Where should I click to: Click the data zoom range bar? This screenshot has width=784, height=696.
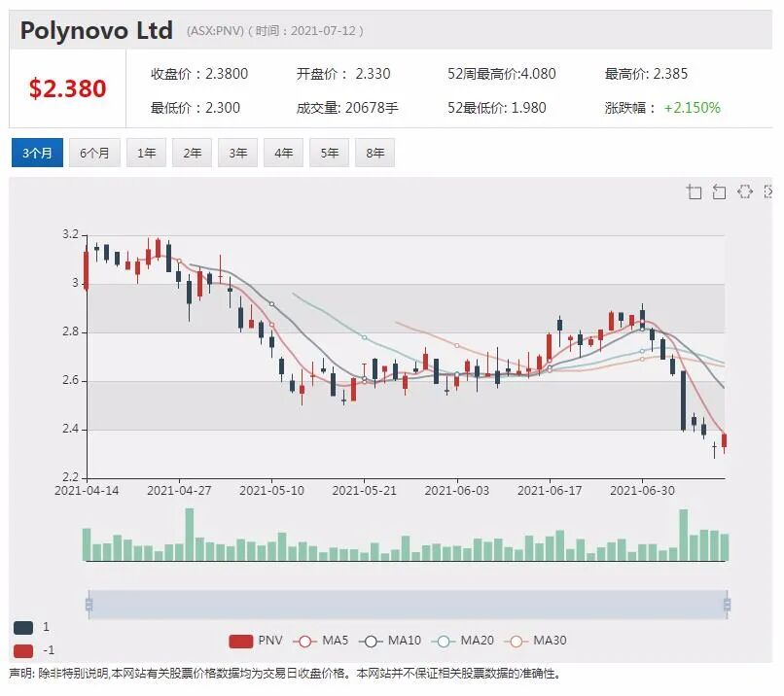point(408,605)
